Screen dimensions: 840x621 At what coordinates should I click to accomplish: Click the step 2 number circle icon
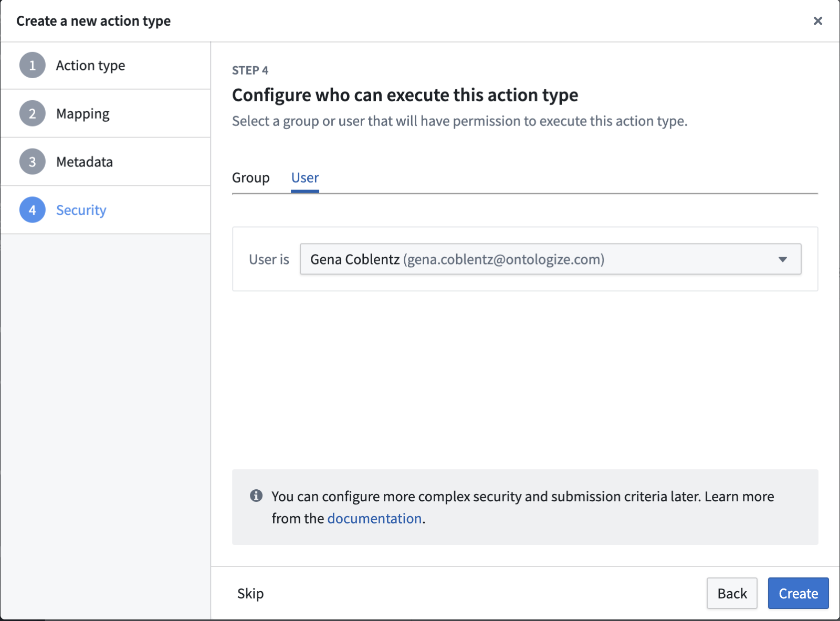coord(33,114)
